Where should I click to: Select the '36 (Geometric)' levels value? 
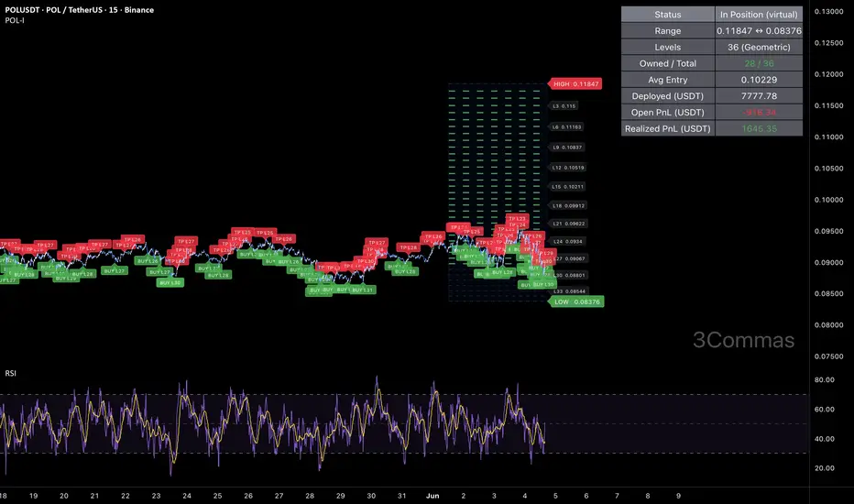[759, 48]
